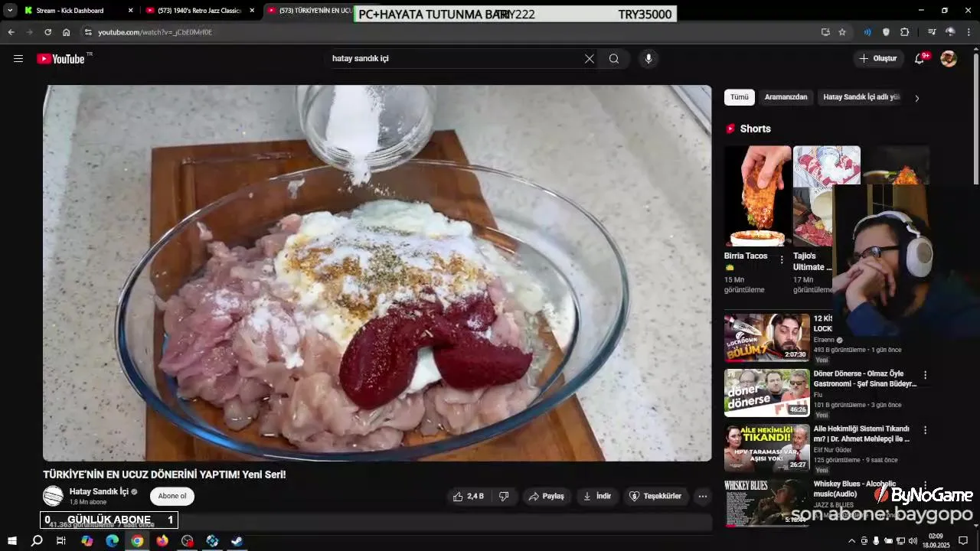
Task: Bookmark this page with the star
Action: pyautogui.click(x=842, y=32)
